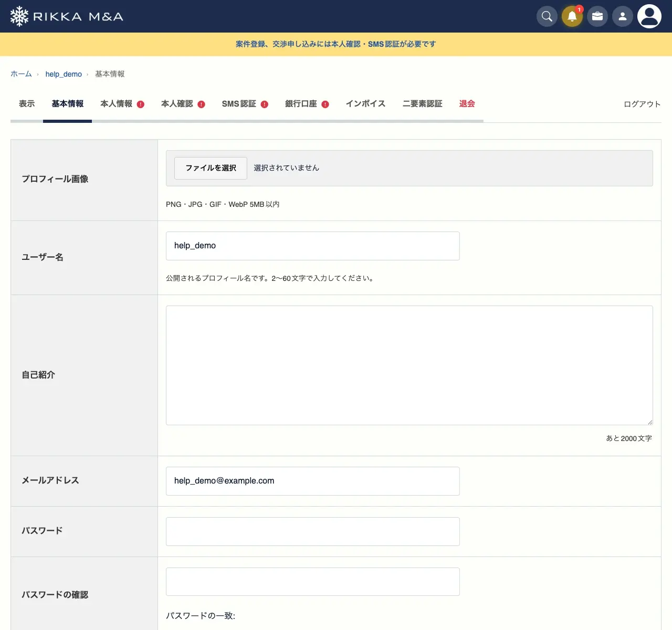
Task: Select the 基本情報 tab
Action: click(x=68, y=104)
